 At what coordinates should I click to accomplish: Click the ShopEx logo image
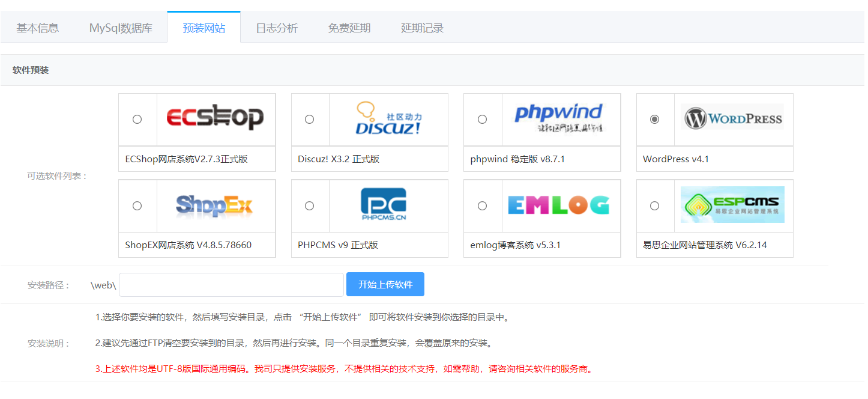(x=215, y=205)
